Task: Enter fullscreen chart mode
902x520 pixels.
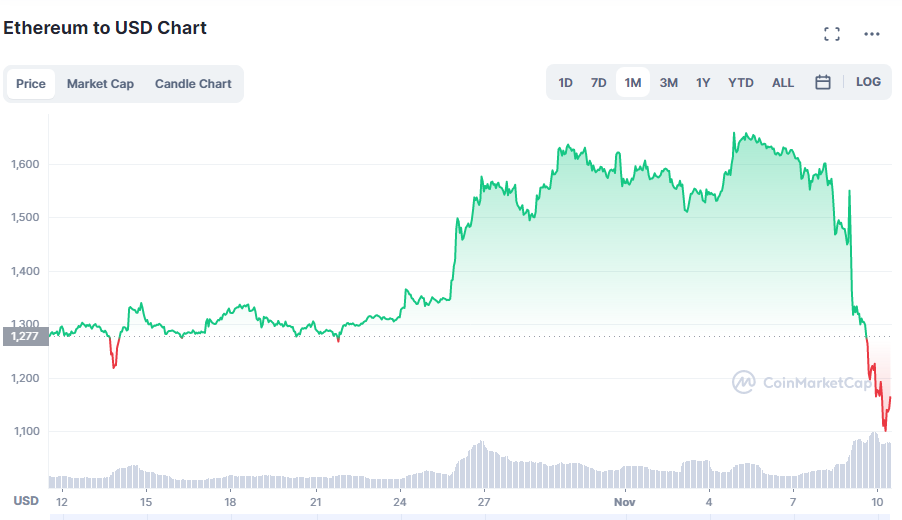Action: click(832, 34)
